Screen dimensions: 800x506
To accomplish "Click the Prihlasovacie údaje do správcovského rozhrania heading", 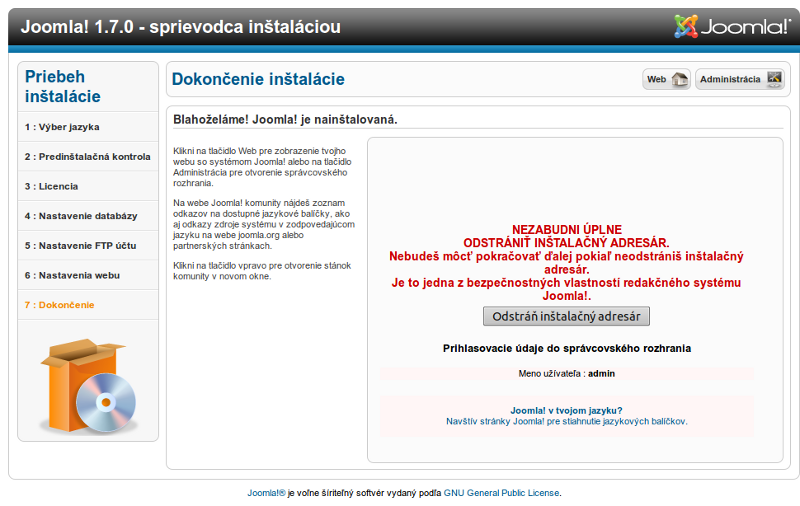I will click(x=567, y=348).
